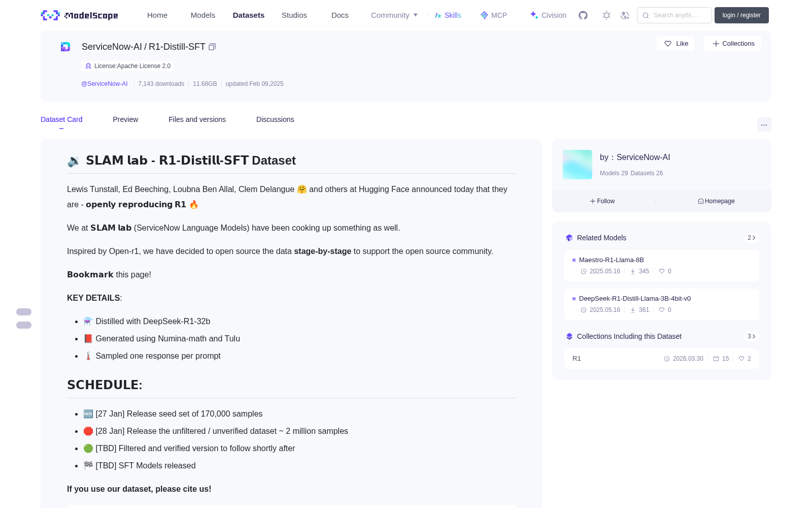Screen dimensions: 812x508
Task: Click "updated Feb 09,2025" text
Action: point(255,84)
